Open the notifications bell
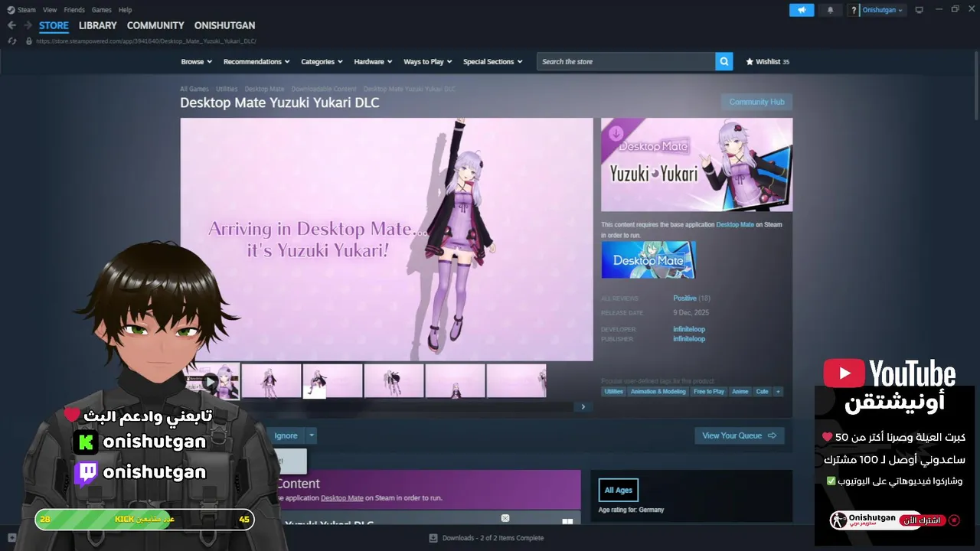980x551 pixels. (x=830, y=10)
